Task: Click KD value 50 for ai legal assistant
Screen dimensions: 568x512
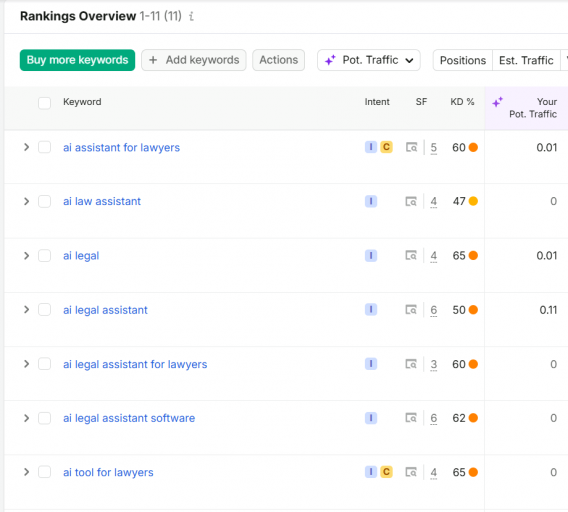Action: tap(459, 310)
